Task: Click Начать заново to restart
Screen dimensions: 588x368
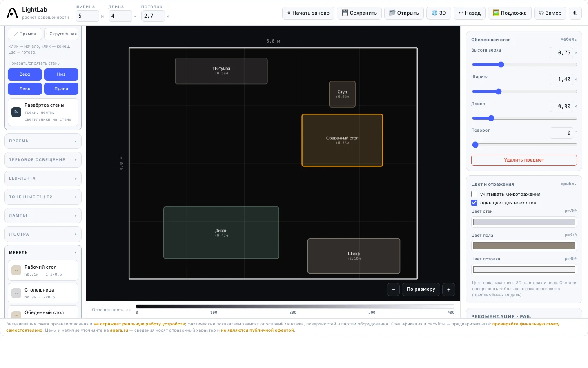Action: point(308,13)
